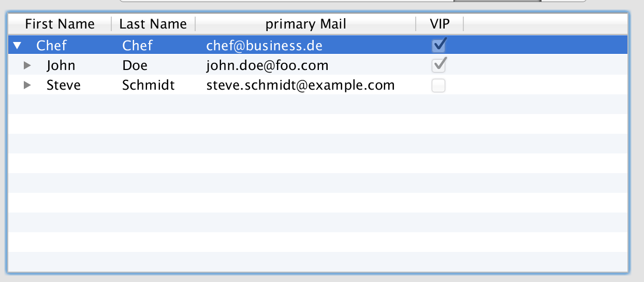Image resolution: width=644 pixels, height=282 pixels.
Task: Click the last name Doe cell
Action: click(x=135, y=66)
